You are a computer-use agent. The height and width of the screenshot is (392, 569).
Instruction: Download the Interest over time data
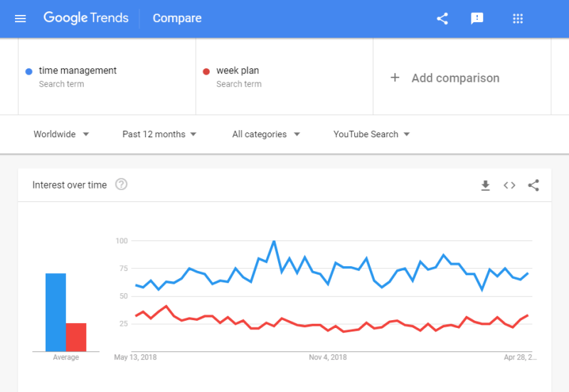coord(485,186)
